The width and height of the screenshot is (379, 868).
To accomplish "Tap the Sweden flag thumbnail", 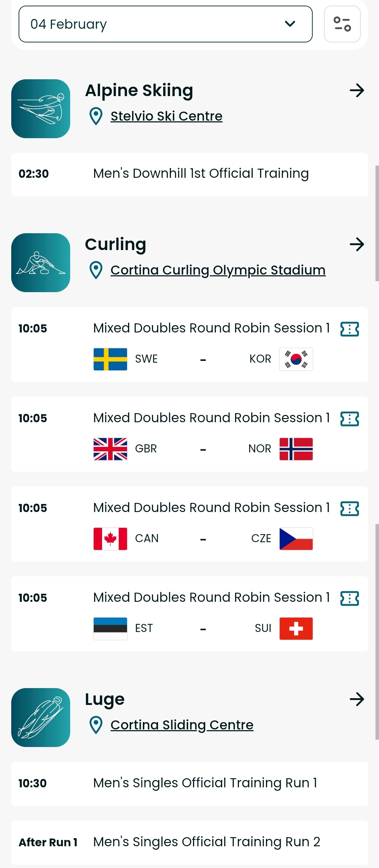I will pyautogui.click(x=110, y=359).
